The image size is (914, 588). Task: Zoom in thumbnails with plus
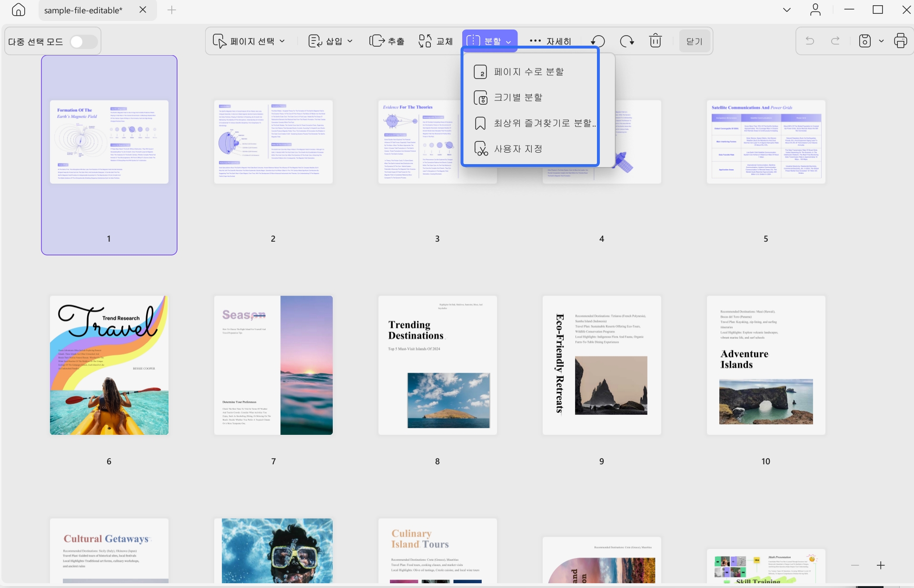coord(881,565)
